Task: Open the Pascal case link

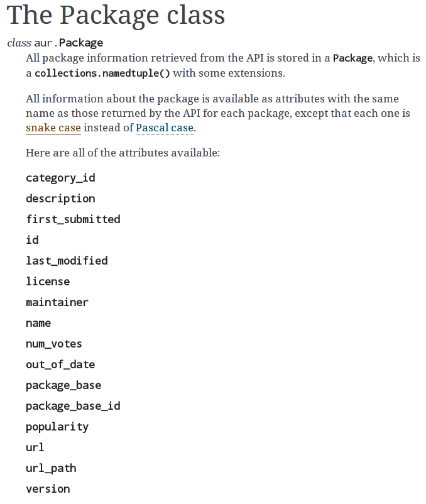Action: pos(165,128)
